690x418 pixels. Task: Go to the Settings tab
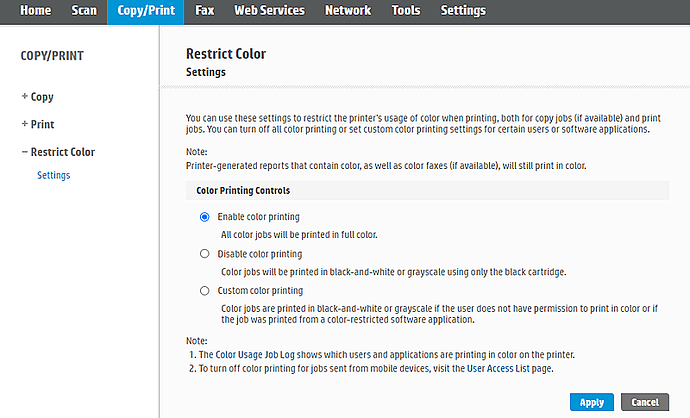coord(463,11)
